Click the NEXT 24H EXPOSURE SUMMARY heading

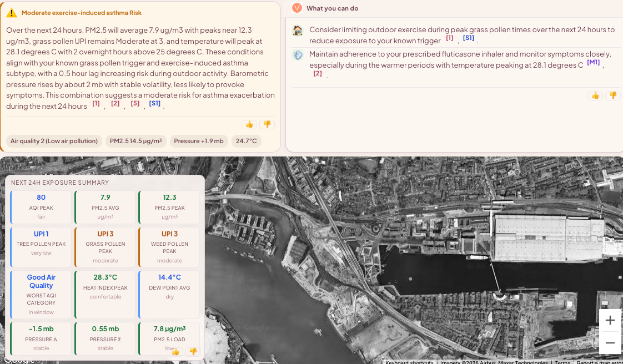(60, 183)
